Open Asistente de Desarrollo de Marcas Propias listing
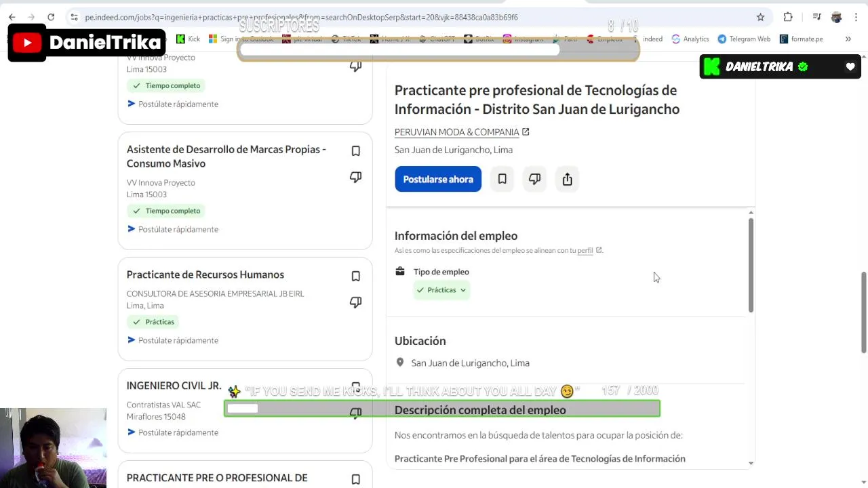Screen dimensions: 868x488 226,156
